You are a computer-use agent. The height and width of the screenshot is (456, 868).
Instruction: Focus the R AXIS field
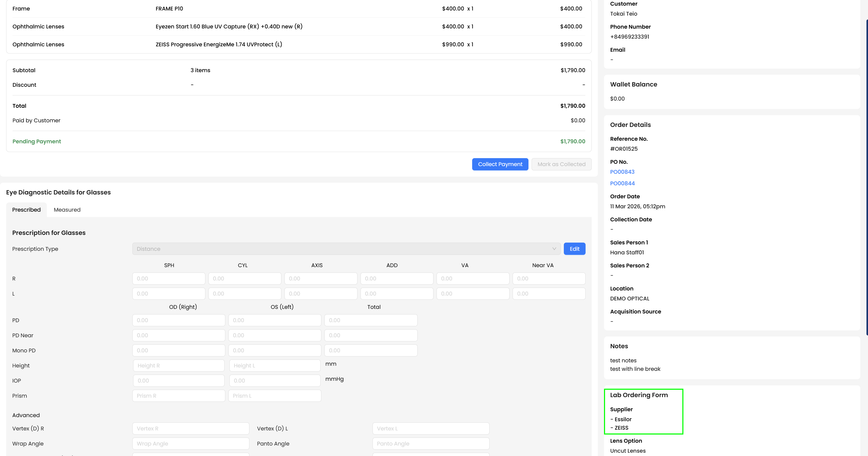click(321, 278)
